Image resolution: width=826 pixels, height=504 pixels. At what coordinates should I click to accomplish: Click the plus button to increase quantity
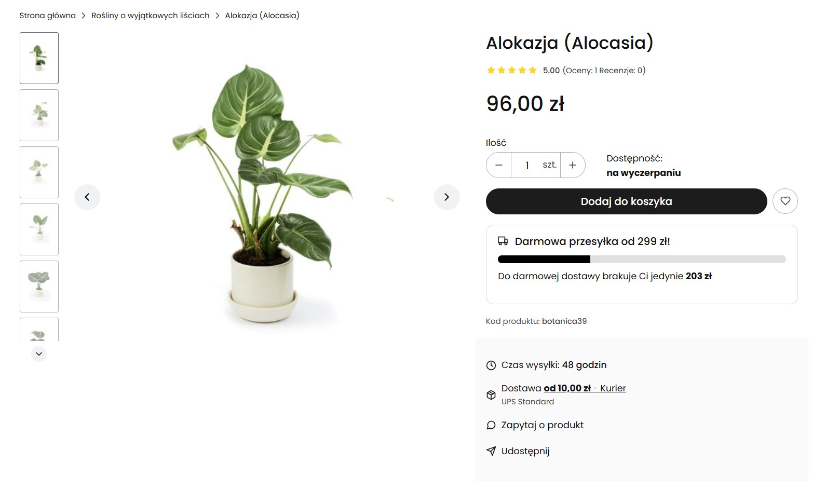[x=573, y=165]
